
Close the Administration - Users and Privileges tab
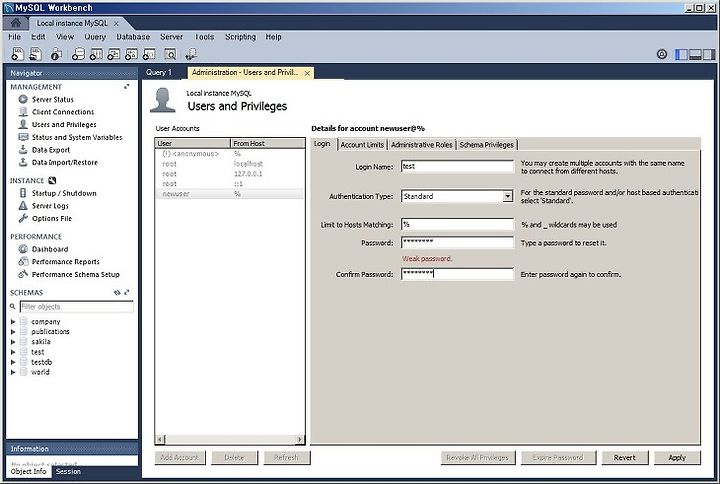click(x=307, y=73)
